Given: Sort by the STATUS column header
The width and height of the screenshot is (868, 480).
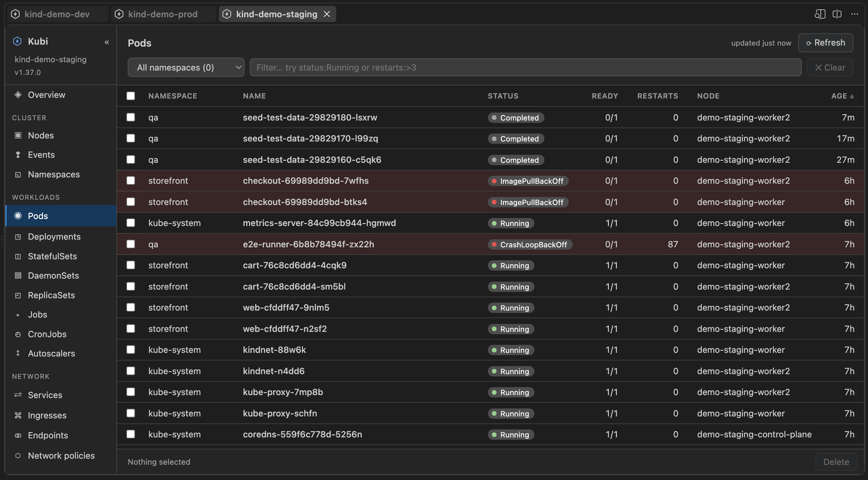Looking at the screenshot, I should [503, 96].
